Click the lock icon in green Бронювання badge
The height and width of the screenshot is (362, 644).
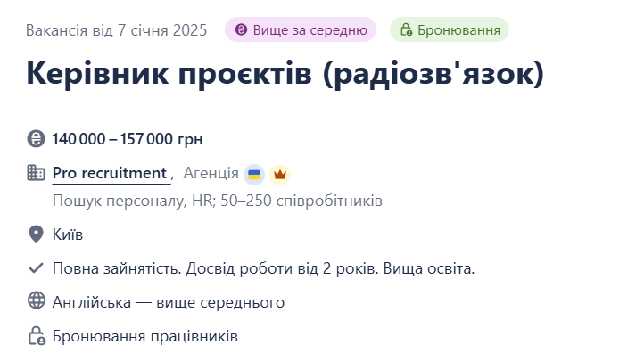pos(406,30)
